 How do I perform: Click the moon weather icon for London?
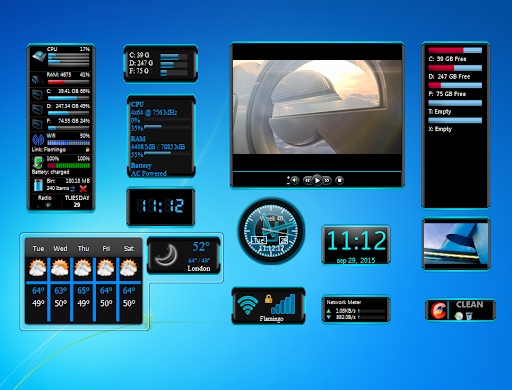[167, 255]
